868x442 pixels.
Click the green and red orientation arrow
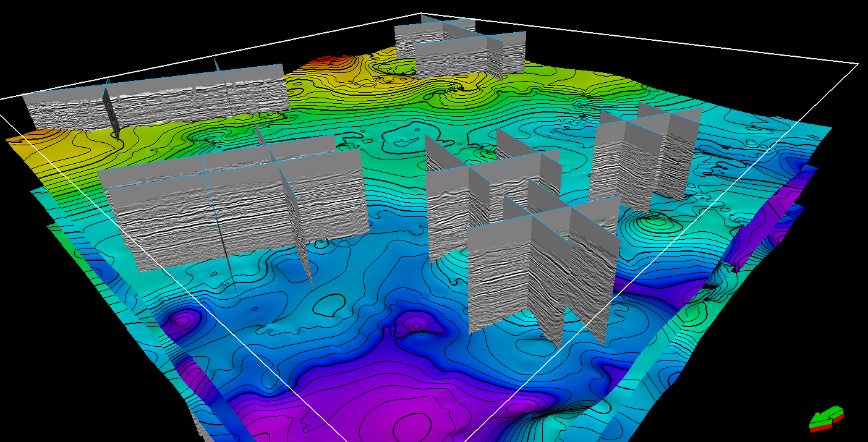pos(827,419)
